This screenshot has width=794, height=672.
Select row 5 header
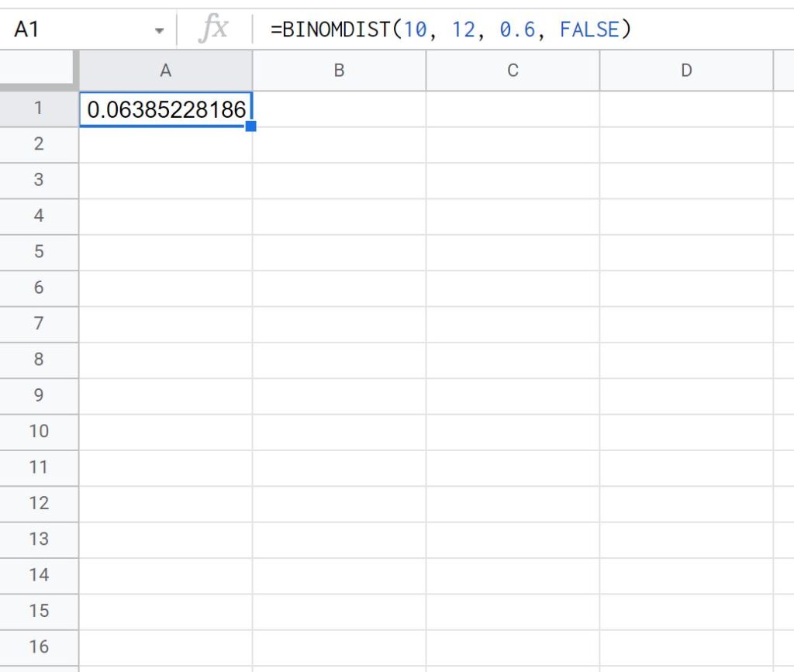click(x=39, y=252)
